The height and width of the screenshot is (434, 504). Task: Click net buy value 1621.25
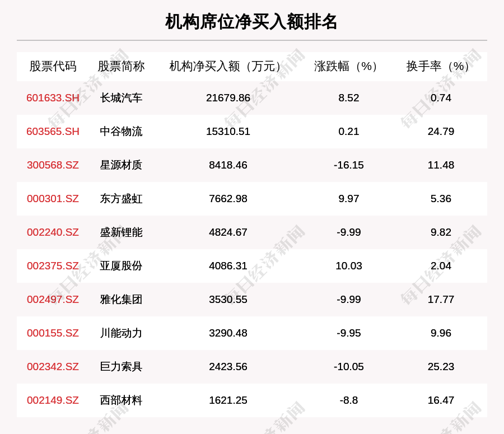[228, 400]
